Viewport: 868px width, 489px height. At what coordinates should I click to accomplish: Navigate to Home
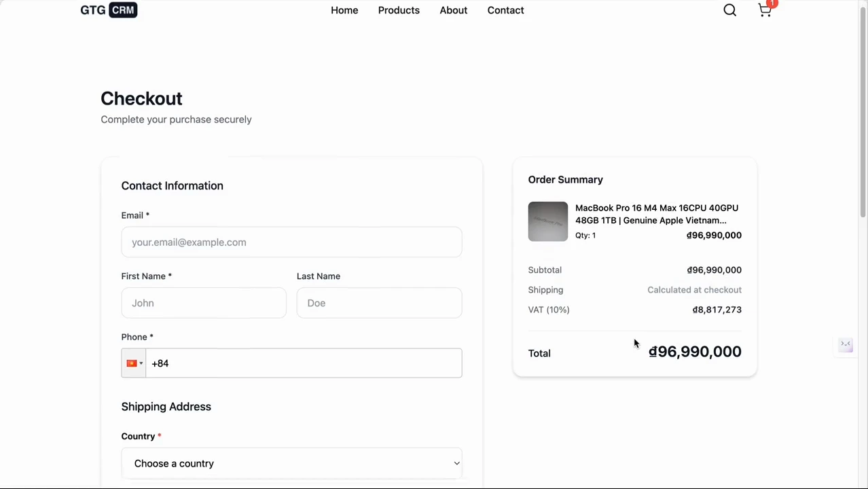344,10
